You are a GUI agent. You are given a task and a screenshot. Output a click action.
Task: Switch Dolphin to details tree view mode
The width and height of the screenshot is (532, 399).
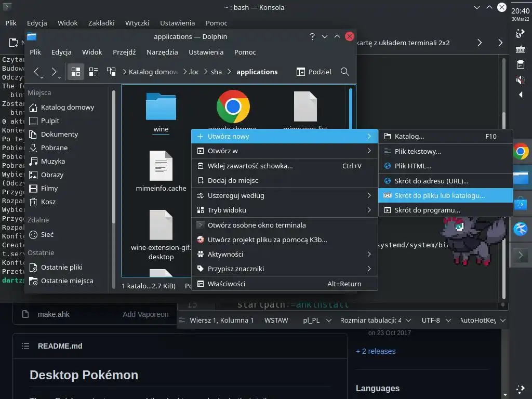click(111, 72)
